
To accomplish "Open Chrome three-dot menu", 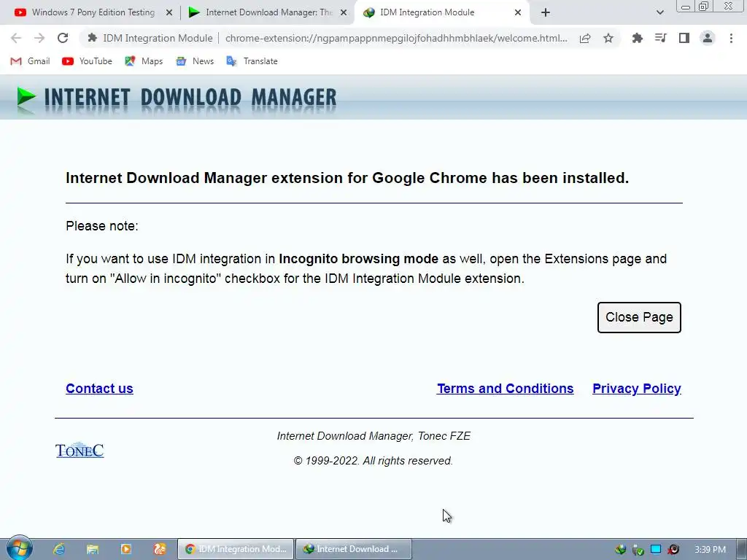I will [x=731, y=38].
